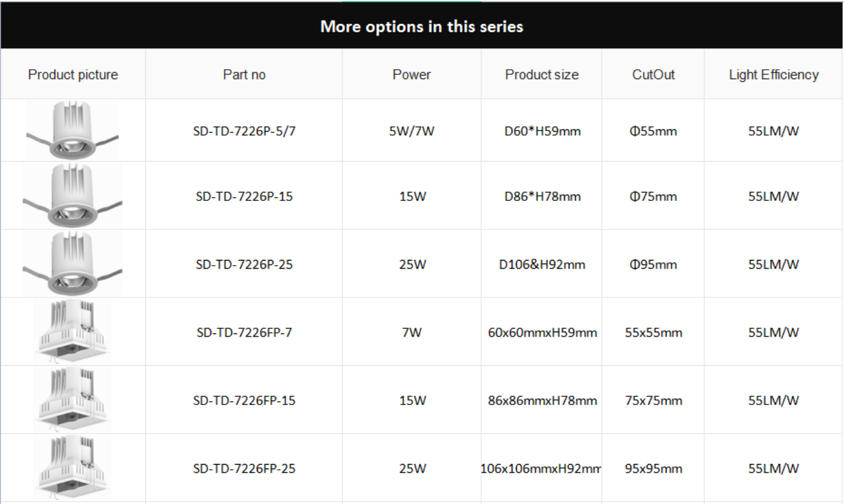Open the SD-TD-7226FP-7 square downlight image
This screenshot has width=844, height=504.
(x=72, y=332)
